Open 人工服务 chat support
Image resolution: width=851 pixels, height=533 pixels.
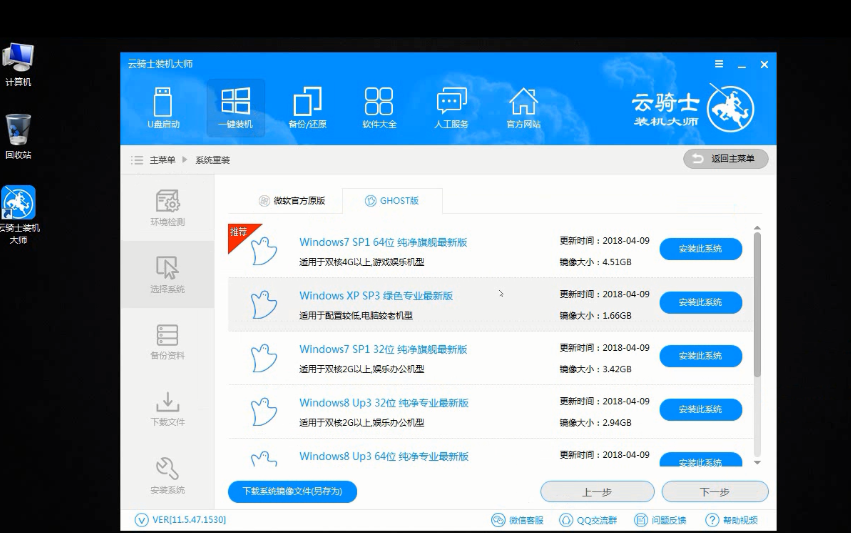pos(451,108)
